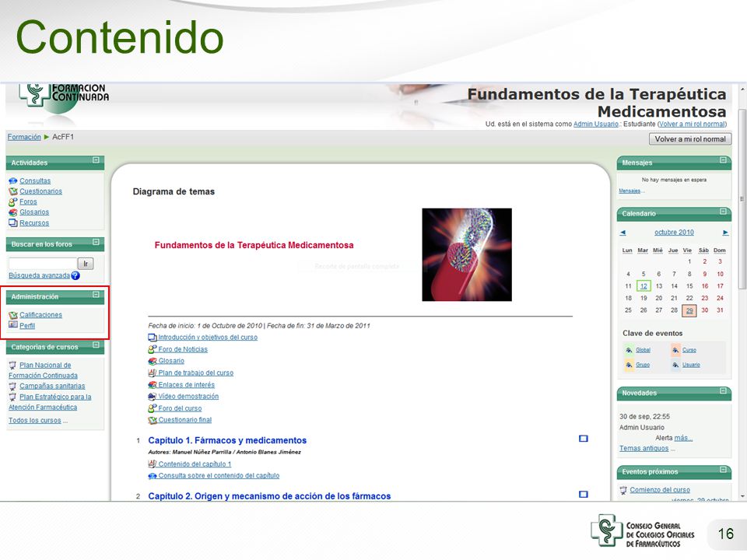
Task: Select day 12 in the calendar
Action: coord(644,286)
